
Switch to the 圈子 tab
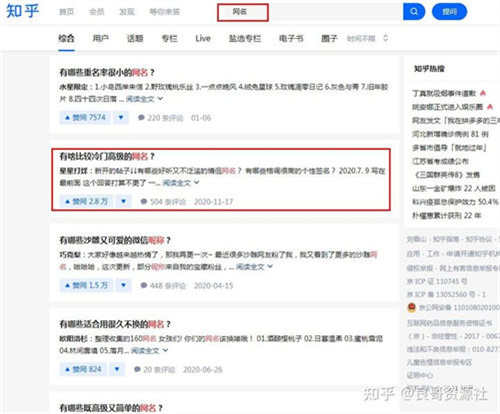329,38
